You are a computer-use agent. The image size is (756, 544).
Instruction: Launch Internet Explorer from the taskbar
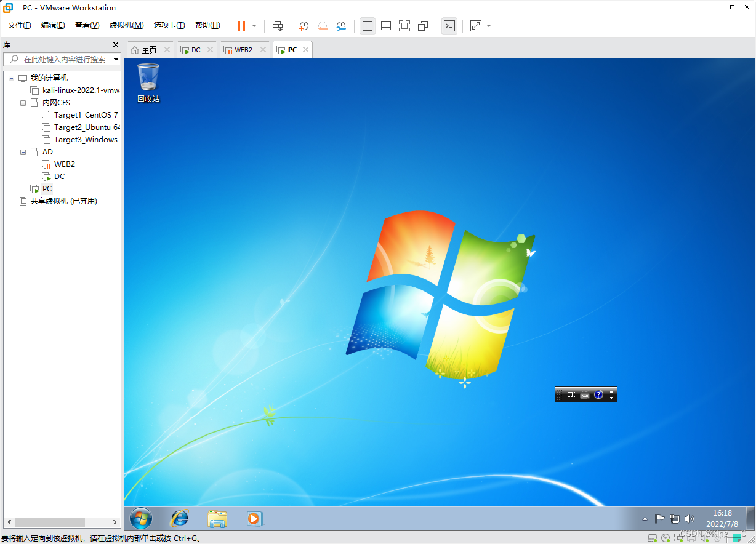179,519
